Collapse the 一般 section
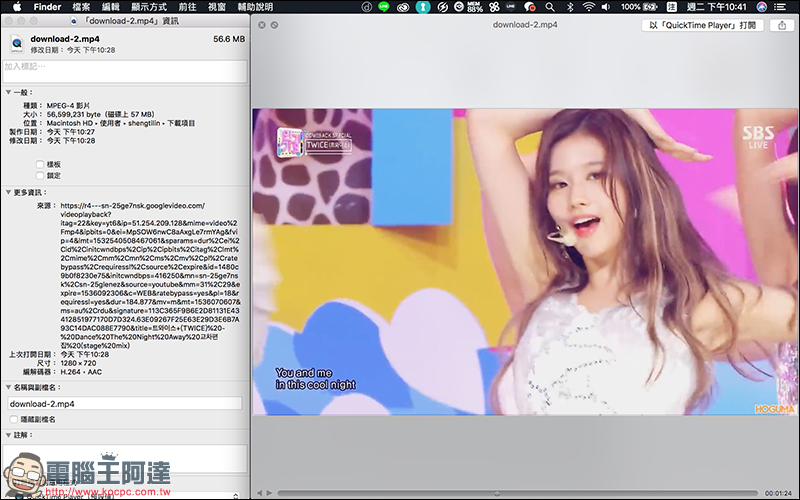This screenshot has height=500, width=800. click(x=8, y=92)
